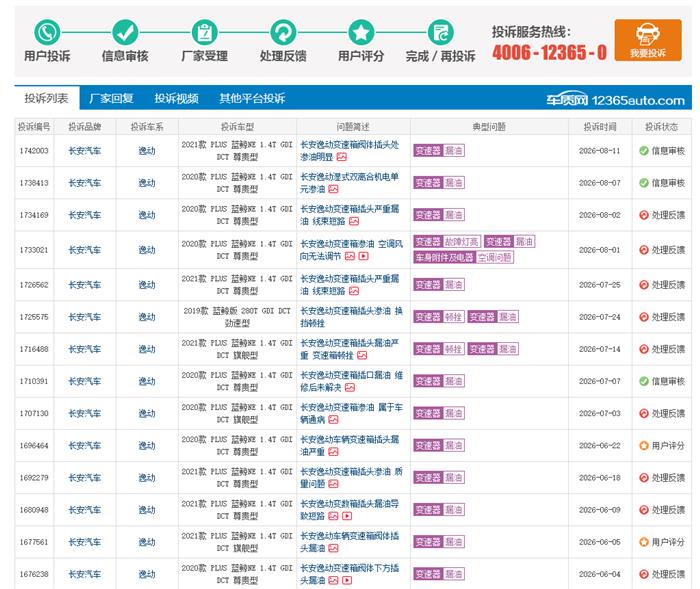
Task: Open image icon for complaint 1692279
Action: (x=333, y=484)
